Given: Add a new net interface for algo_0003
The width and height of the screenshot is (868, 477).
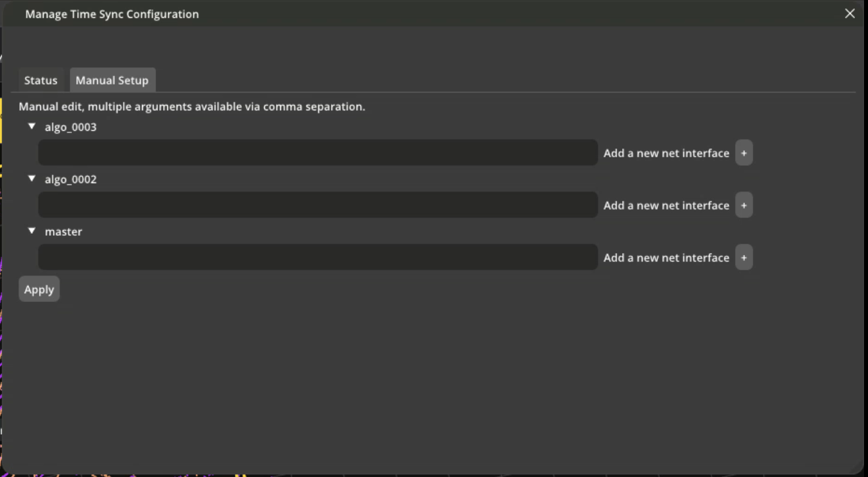Looking at the screenshot, I should pyautogui.click(x=744, y=153).
